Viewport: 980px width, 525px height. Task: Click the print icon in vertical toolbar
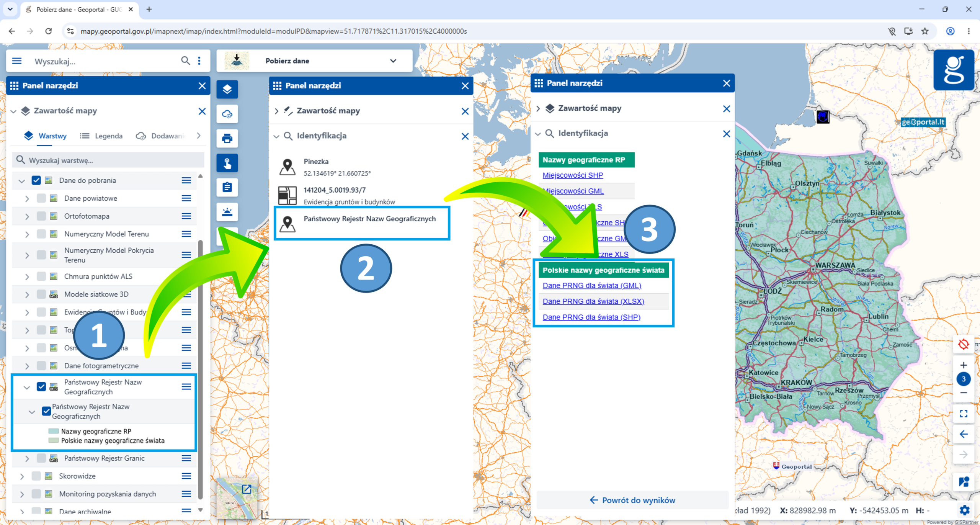[x=227, y=138]
